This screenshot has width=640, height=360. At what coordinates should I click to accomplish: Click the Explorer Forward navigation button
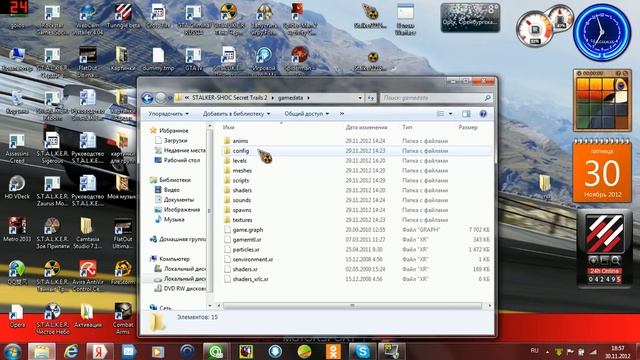coord(160,98)
